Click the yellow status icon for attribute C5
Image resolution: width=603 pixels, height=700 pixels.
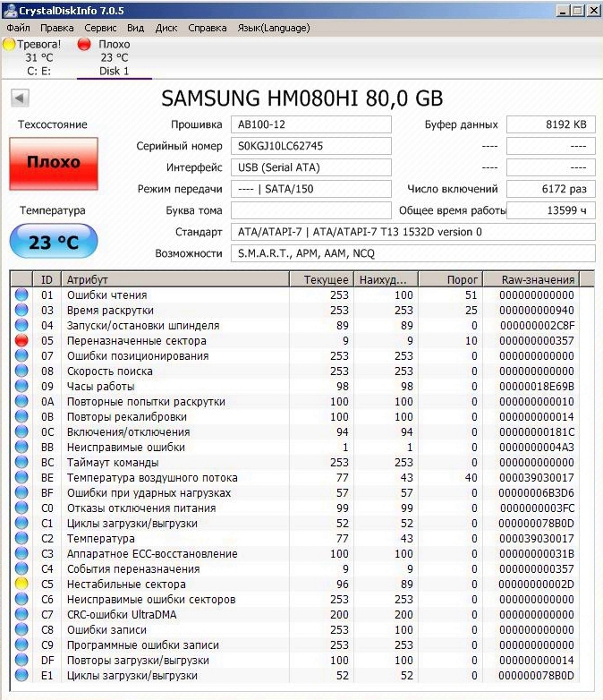21,584
